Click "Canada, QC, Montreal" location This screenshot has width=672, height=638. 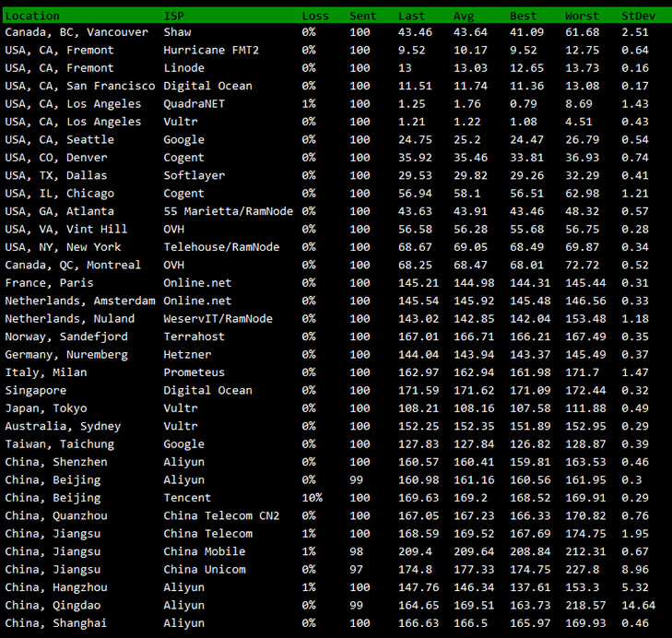(x=73, y=266)
